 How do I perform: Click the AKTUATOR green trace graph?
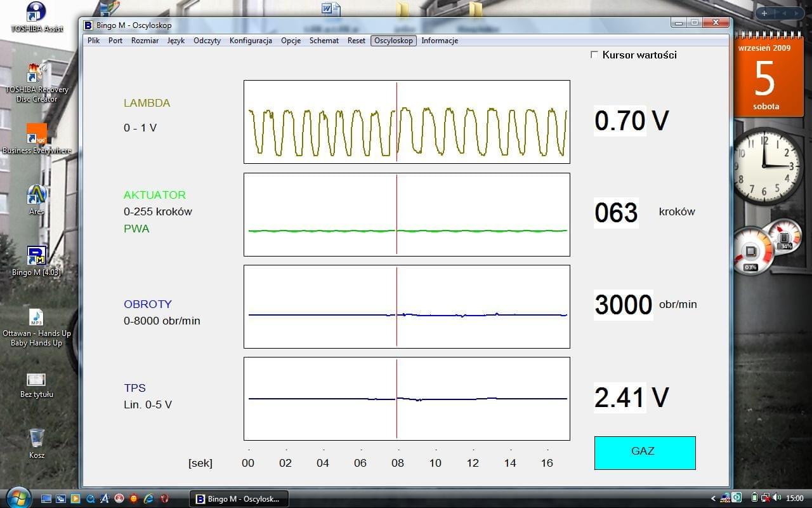[x=407, y=215]
